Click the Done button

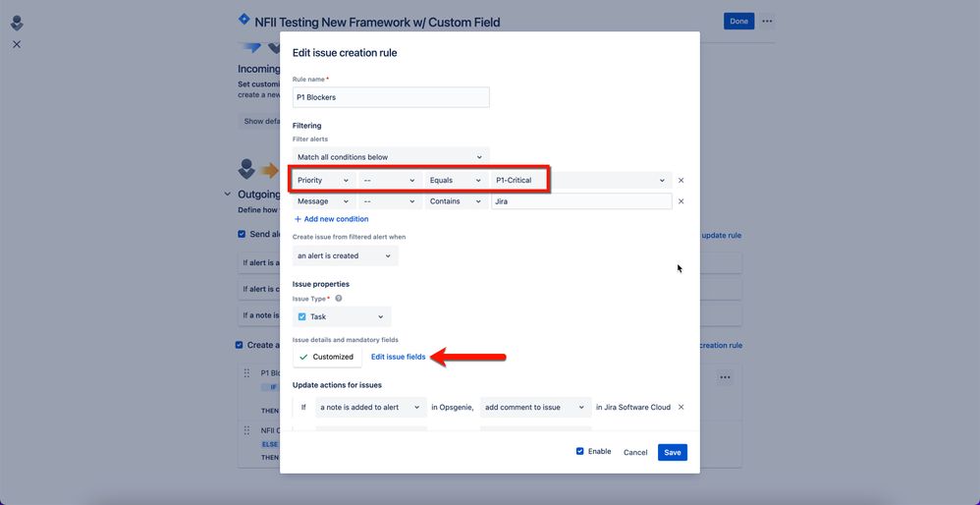[738, 22]
